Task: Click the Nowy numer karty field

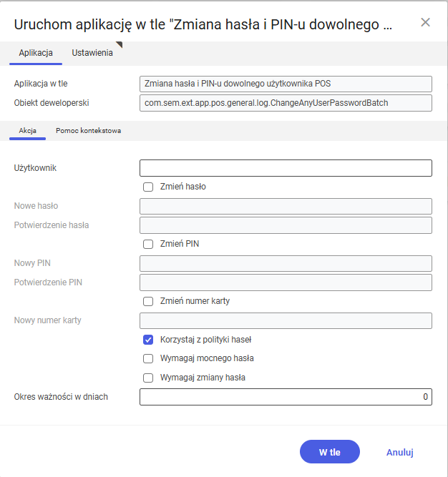Action: click(286, 320)
